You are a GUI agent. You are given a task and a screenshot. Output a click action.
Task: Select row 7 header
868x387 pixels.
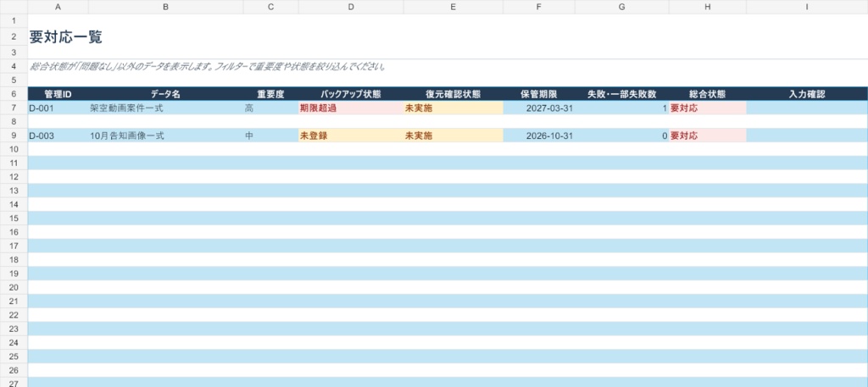coord(14,108)
